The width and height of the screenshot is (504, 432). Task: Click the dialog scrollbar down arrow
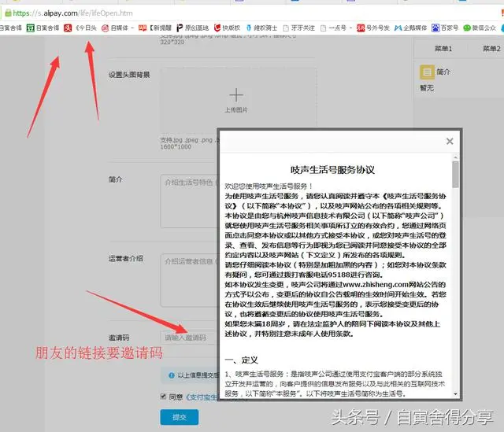(x=455, y=393)
